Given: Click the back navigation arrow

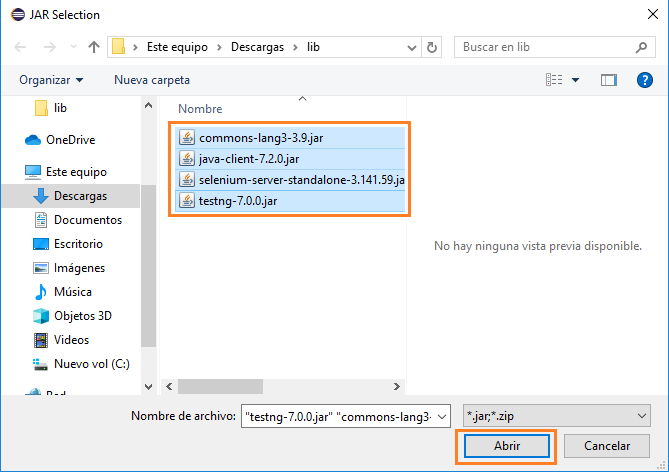Looking at the screenshot, I should tap(22, 47).
